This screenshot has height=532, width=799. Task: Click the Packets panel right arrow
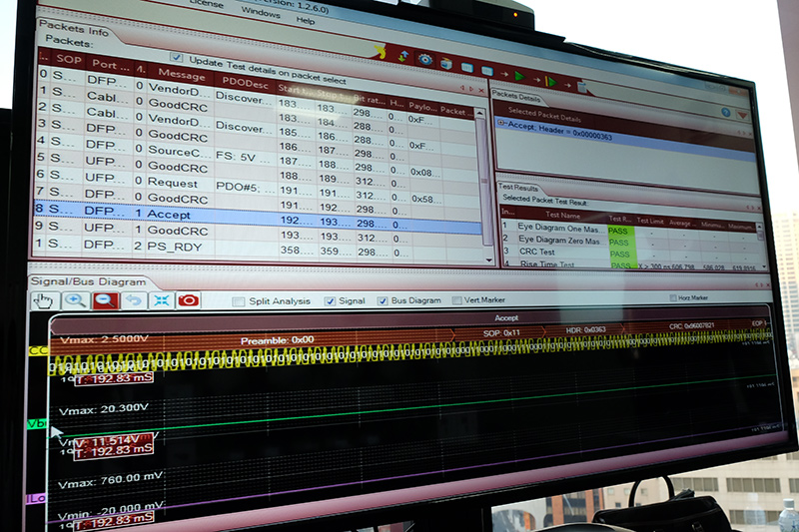(471, 89)
